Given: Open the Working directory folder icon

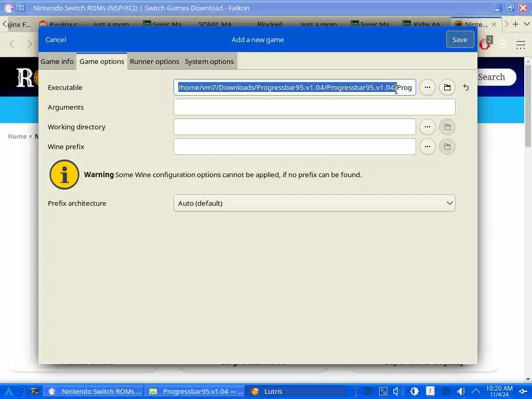Looking at the screenshot, I should (x=447, y=127).
